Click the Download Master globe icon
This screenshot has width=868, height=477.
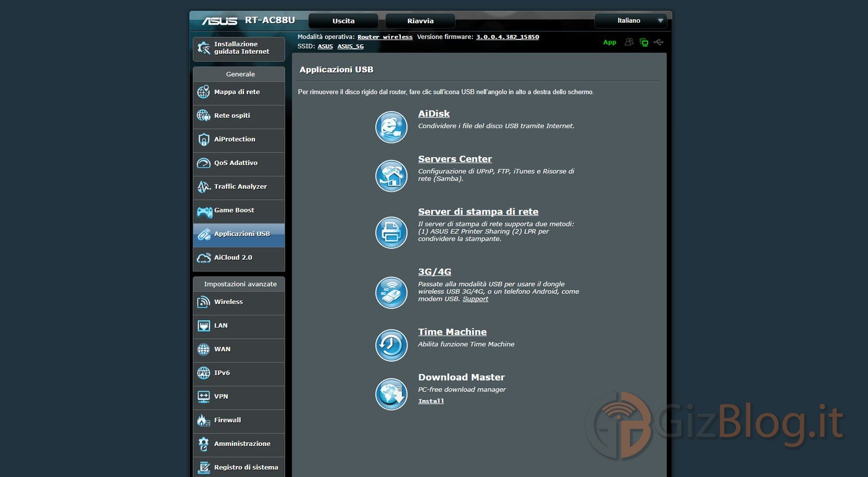point(391,394)
